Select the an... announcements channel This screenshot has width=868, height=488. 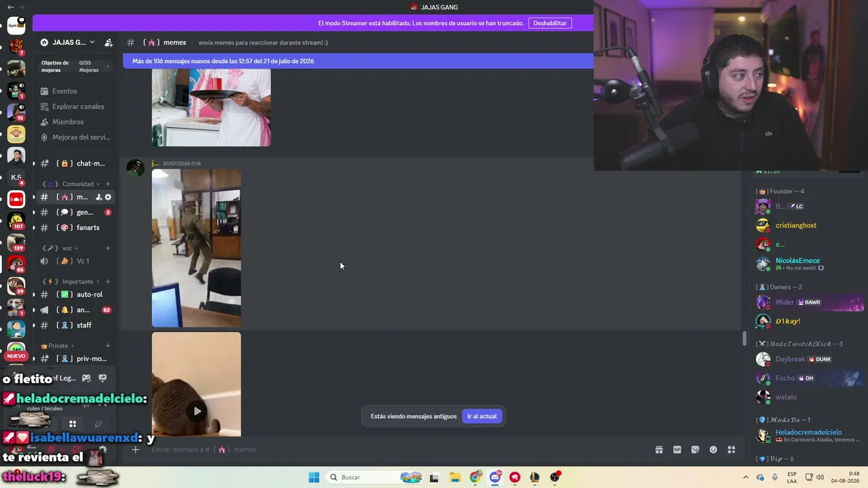(x=75, y=310)
